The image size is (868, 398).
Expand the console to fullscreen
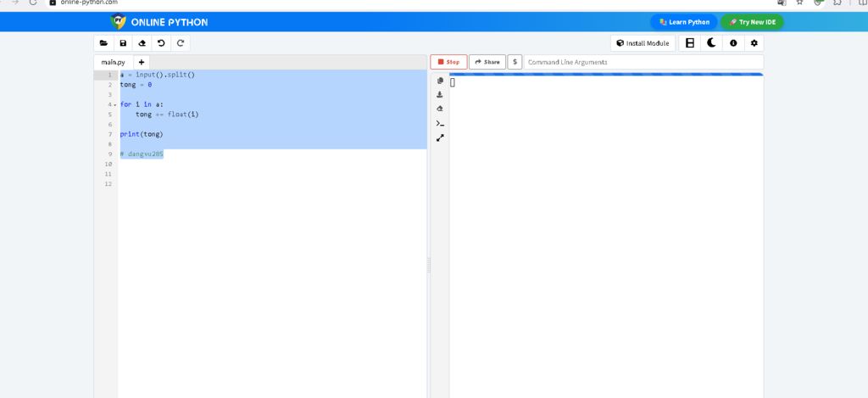440,137
